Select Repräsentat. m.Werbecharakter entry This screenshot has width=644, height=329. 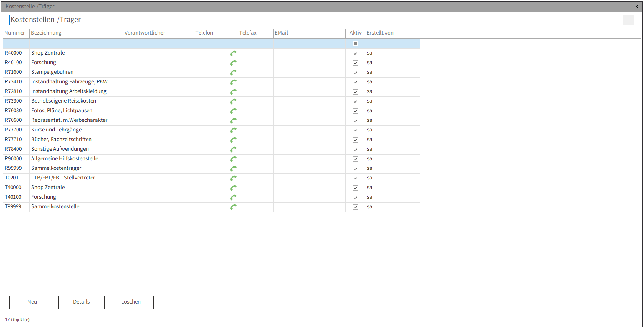(x=69, y=120)
